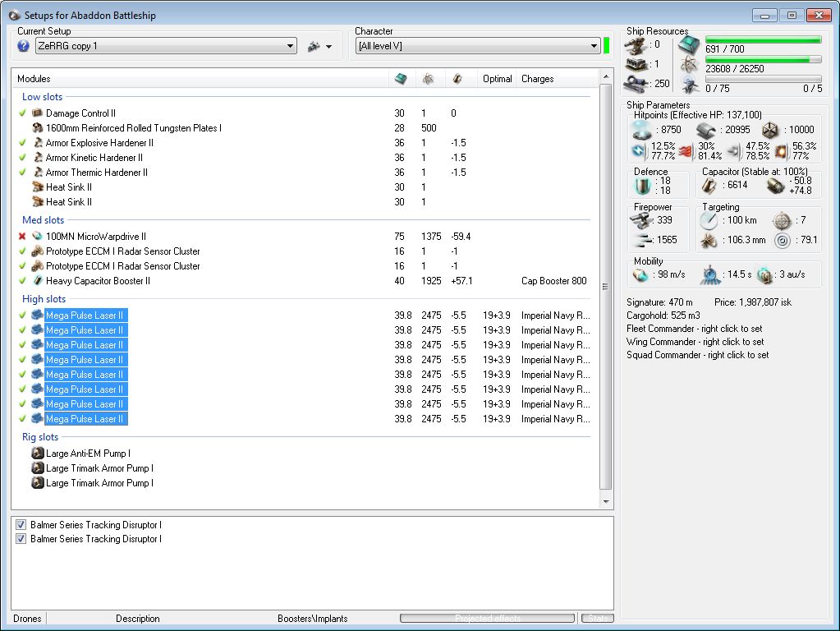Image resolution: width=840 pixels, height=631 pixels.
Task: Click the arrow next to the ship setup icon
Action: [x=329, y=47]
